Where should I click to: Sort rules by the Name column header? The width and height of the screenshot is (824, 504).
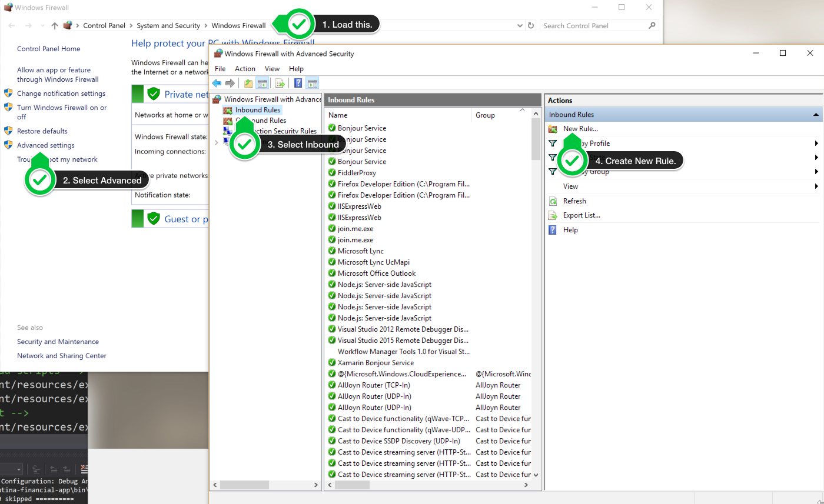(x=398, y=115)
